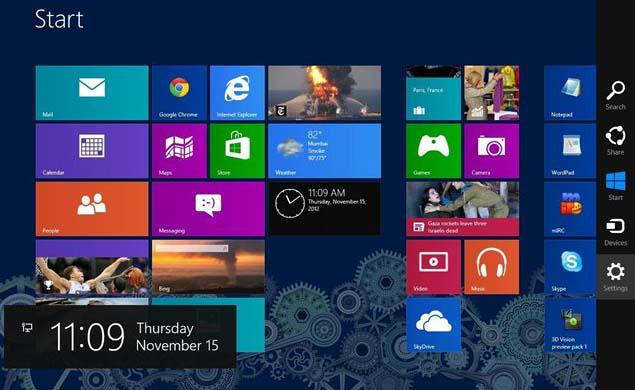
Task: Click the Search charm
Action: pyautogui.click(x=616, y=95)
